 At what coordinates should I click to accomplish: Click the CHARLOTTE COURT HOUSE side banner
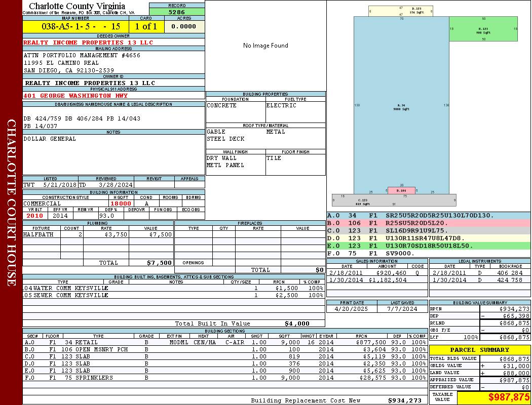pos(11,202)
